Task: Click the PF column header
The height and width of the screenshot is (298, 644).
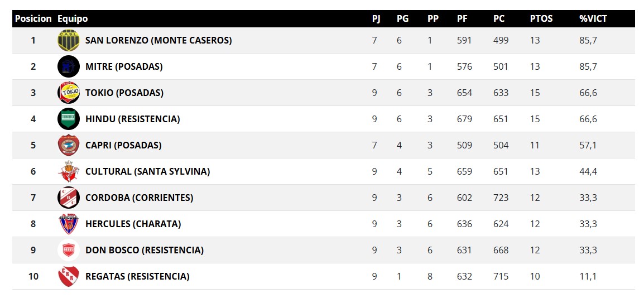Action: [462, 18]
